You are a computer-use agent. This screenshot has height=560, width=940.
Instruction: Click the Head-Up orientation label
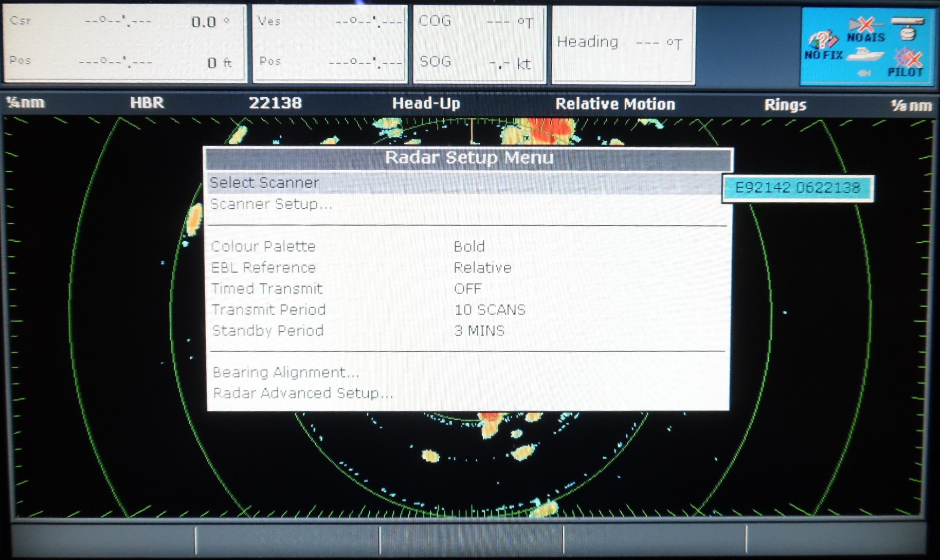point(427,103)
